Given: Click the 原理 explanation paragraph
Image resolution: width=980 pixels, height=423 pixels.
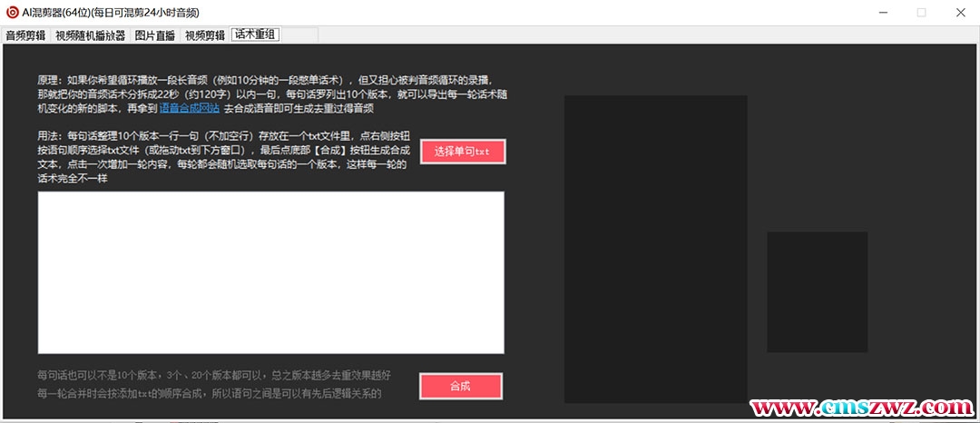Looking at the screenshot, I should coord(268,93).
